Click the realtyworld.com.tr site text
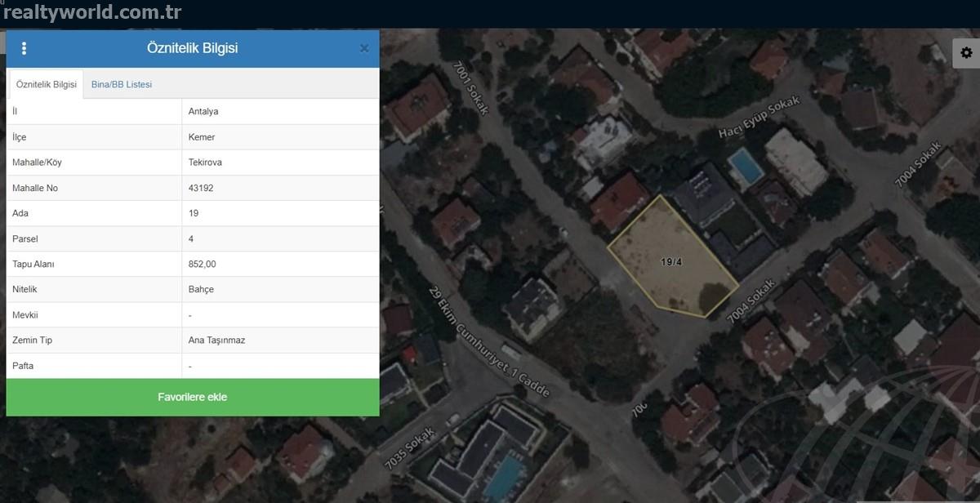 [x=92, y=12]
